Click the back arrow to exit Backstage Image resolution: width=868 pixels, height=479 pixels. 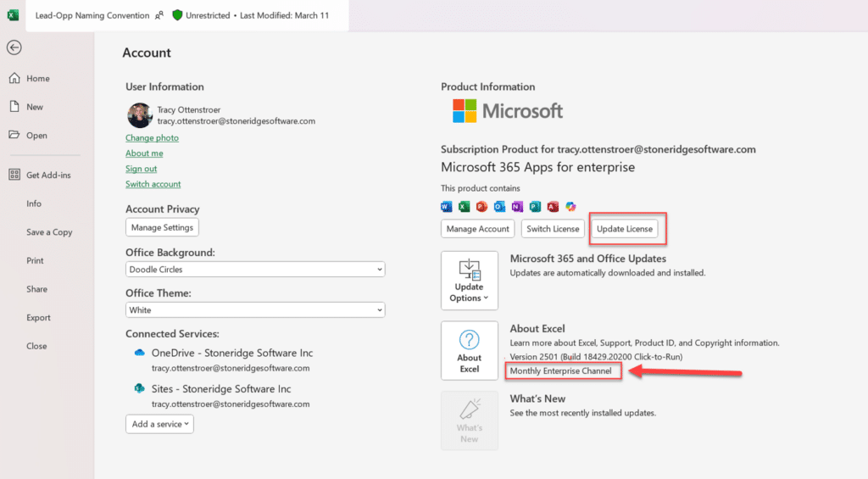pyautogui.click(x=14, y=47)
